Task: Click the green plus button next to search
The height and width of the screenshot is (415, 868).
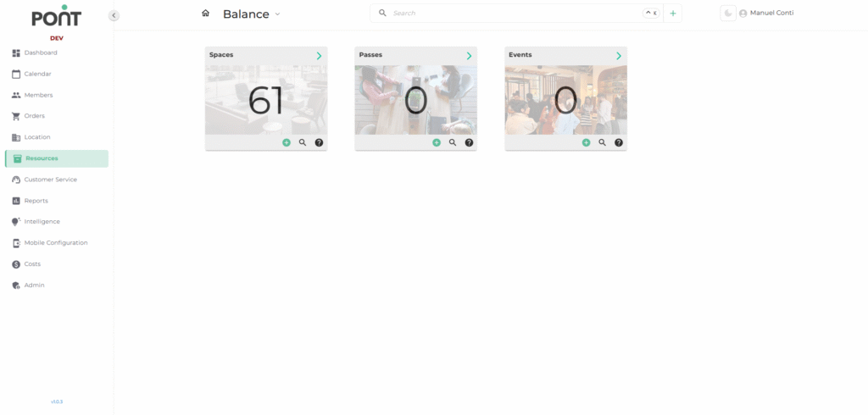Action: (673, 14)
